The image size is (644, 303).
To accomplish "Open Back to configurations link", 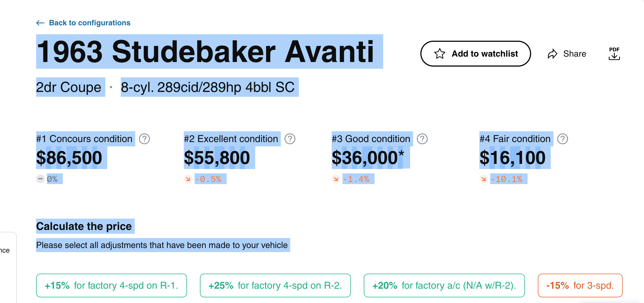I will point(89,23).
